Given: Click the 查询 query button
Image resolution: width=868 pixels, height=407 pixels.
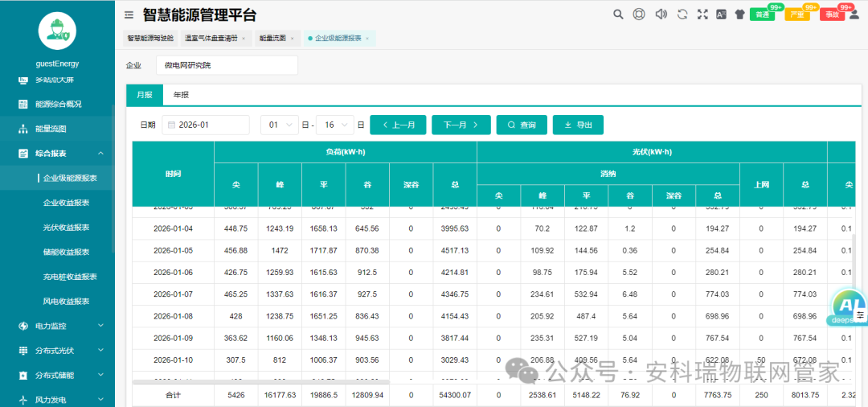Looking at the screenshot, I should click(522, 125).
